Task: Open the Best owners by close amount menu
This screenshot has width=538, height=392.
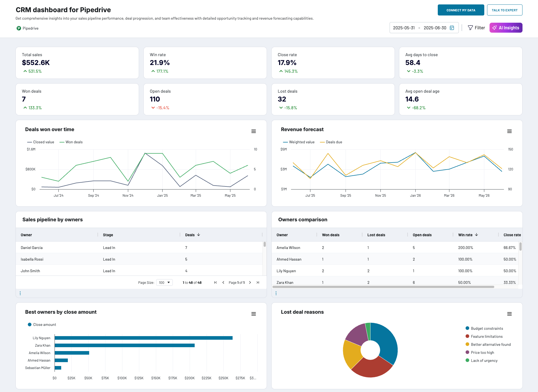Action: point(254,314)
